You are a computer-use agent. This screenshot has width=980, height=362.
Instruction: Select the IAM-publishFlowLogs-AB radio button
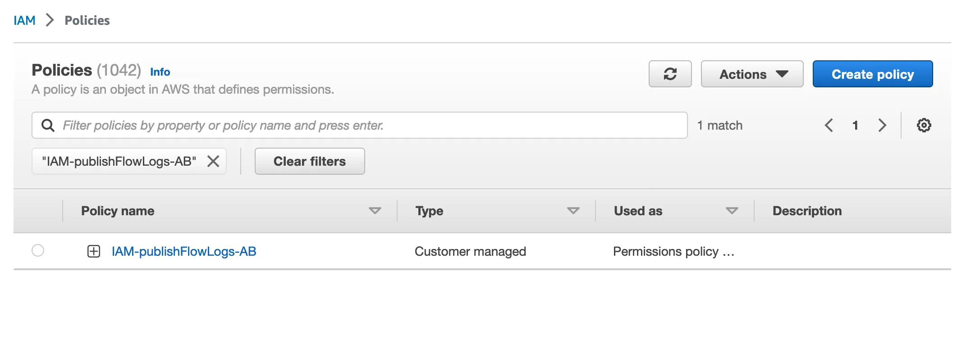click(x=38, y=250)
